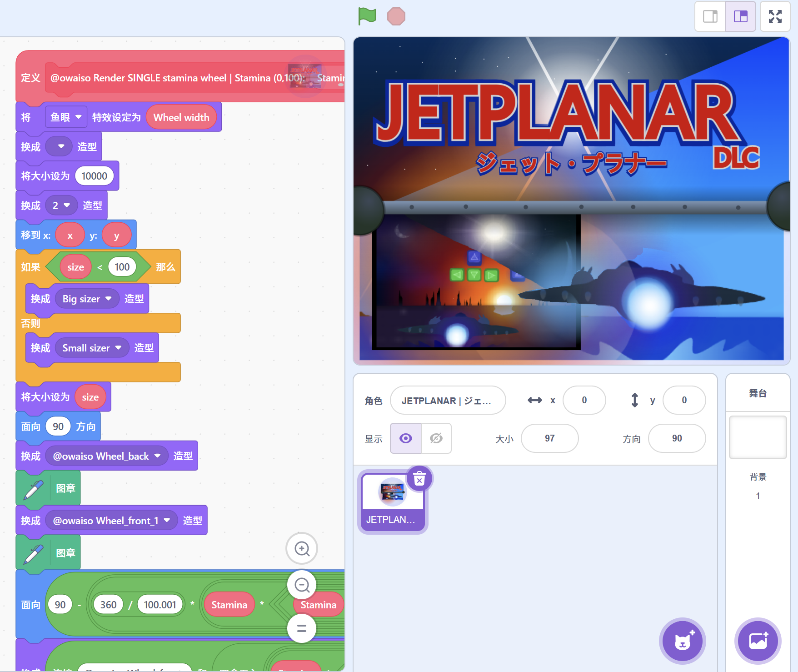The height and width of the screenshot is (672, 798).
Task: Delete the JETPLANAR sprite with trash icon
Action: [x=419, y=479]
